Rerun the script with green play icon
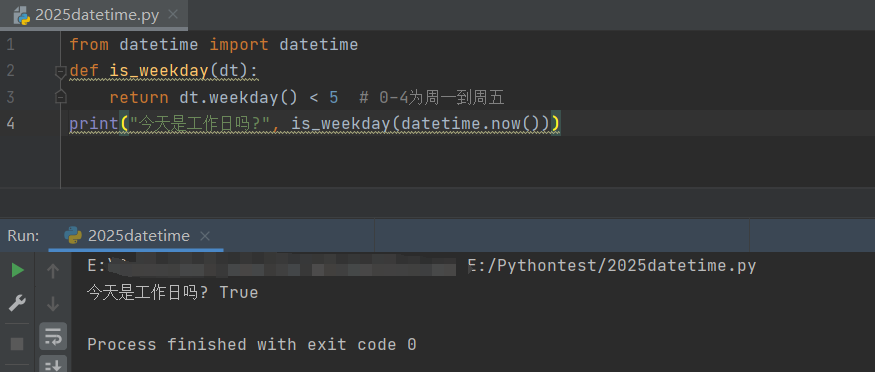 pyautogui.click(x=17, y=271)
